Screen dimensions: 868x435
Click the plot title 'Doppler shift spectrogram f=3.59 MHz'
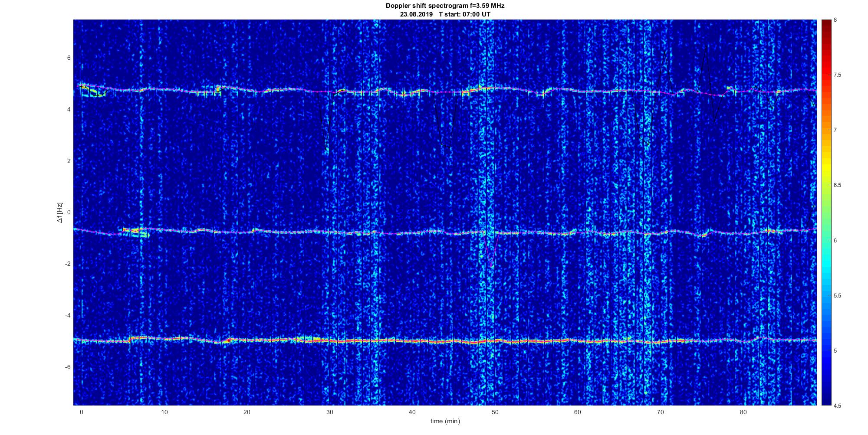coord(445,6)
